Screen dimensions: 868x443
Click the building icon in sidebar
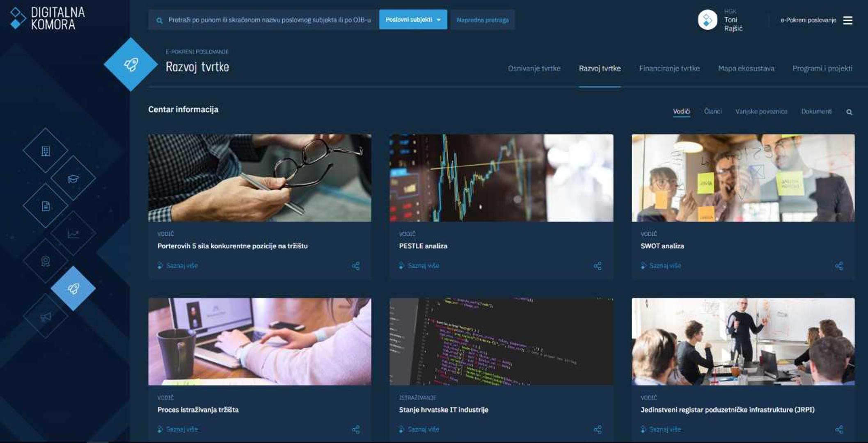pyautogui.click(x=46, y=151)
